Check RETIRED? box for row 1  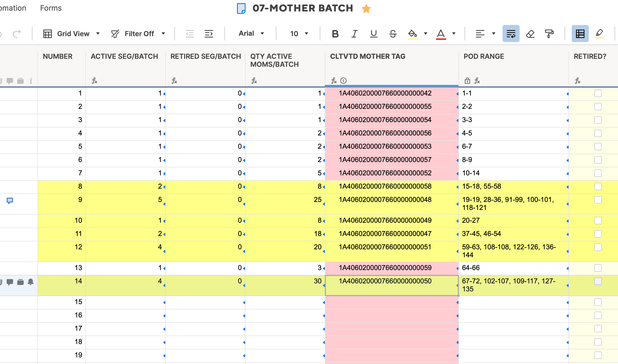click(x=598, y=93)
